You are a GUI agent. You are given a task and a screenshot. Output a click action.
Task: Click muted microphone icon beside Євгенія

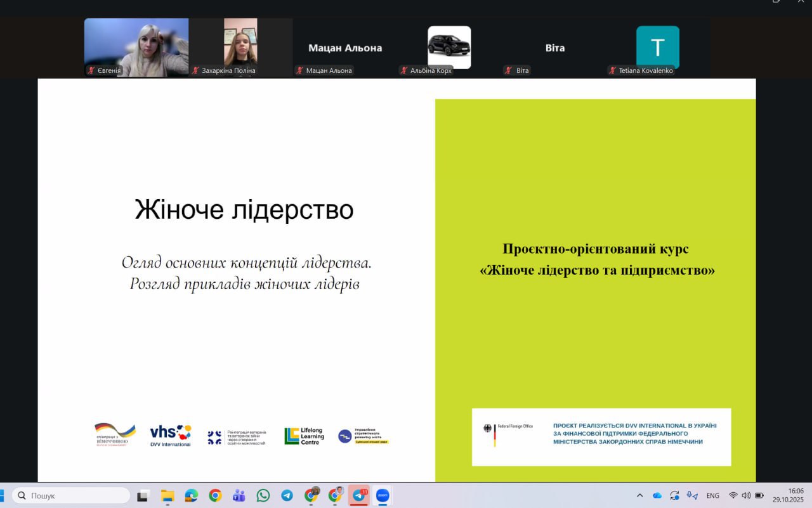[91, 70]
